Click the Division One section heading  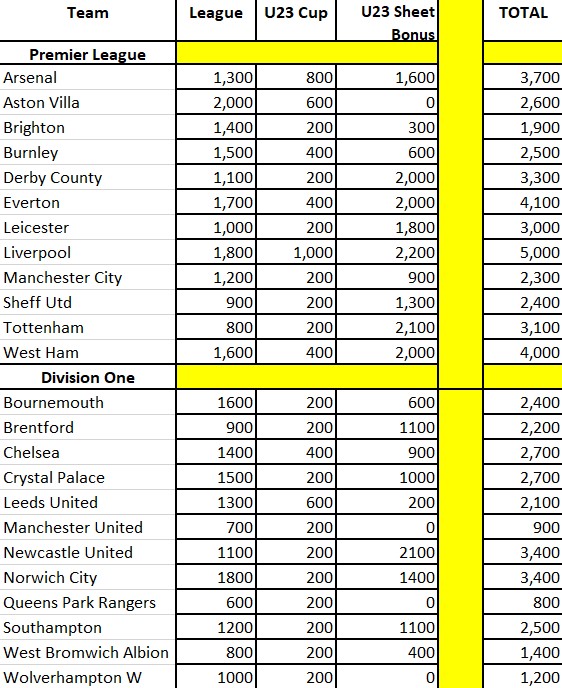[x=88, y=377]
